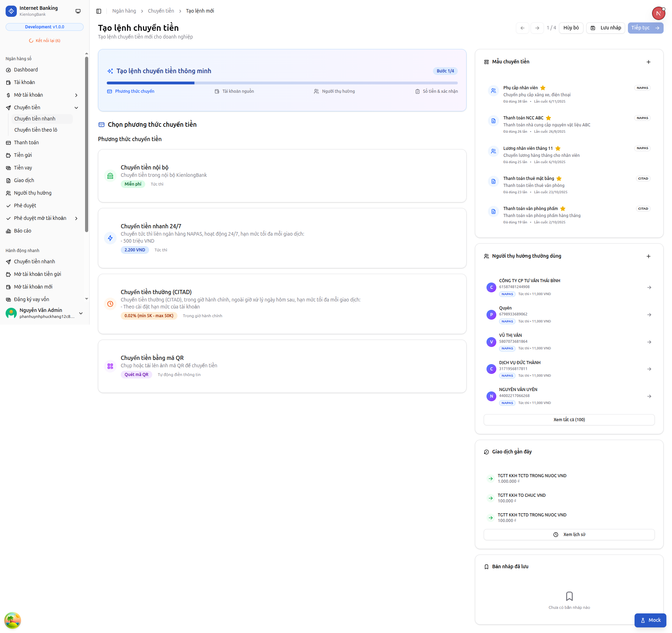Click the Mock button
This screenshot has height=633, width=672.
click(x=650, y=620)
